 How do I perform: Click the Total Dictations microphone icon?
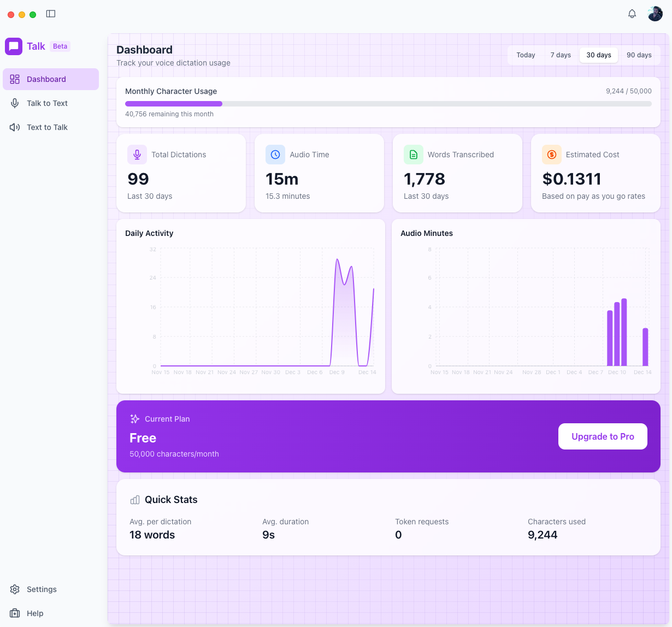pos(137,155)
